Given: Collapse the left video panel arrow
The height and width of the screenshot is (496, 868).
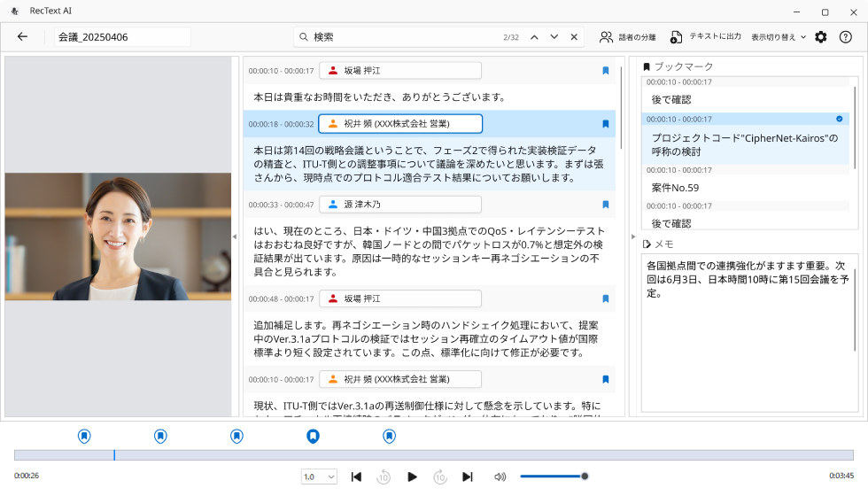Looking at the screenshot, I should click(x=235, y=236).
